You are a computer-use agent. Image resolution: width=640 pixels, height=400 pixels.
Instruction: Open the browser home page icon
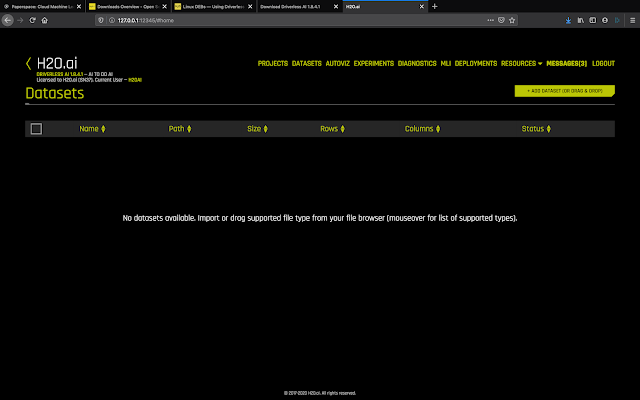[x=44, y=20]
